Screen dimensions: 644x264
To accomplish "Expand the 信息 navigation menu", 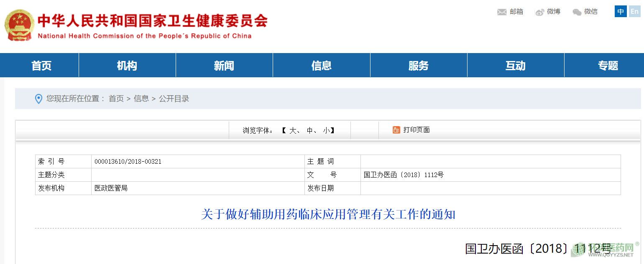I will pyautogui.click(x=321, y=66).
